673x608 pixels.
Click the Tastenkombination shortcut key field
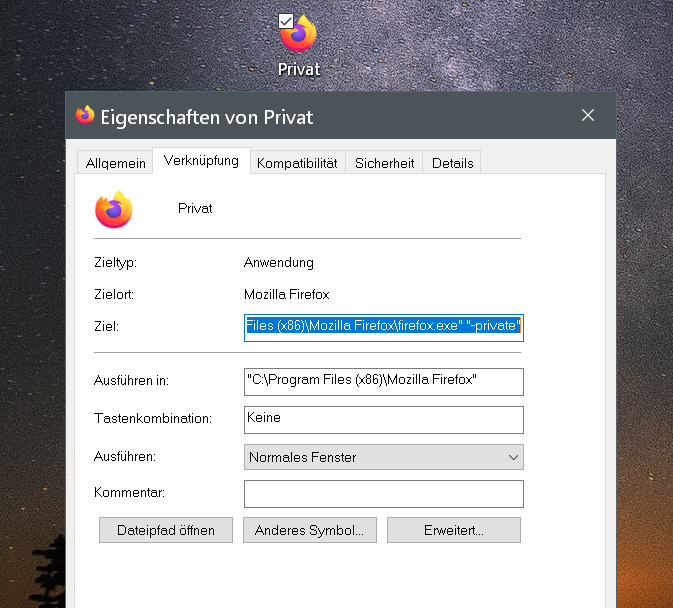pos(384,419)
